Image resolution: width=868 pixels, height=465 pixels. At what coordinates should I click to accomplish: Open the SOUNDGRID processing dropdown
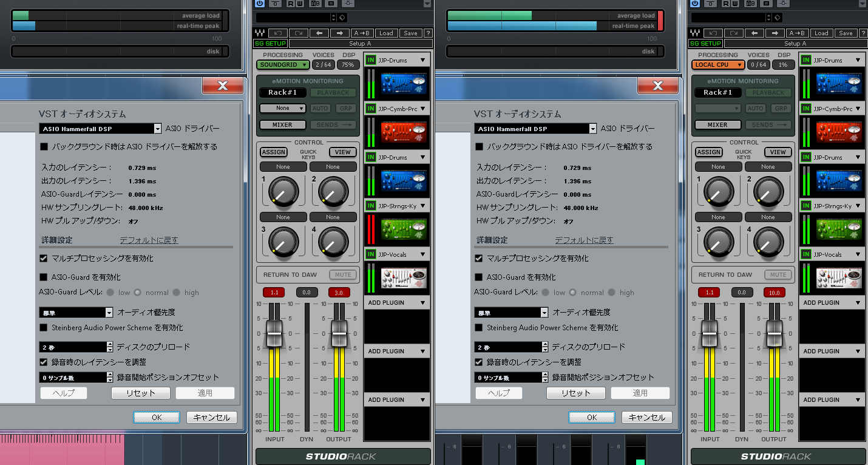pos(283,64)
